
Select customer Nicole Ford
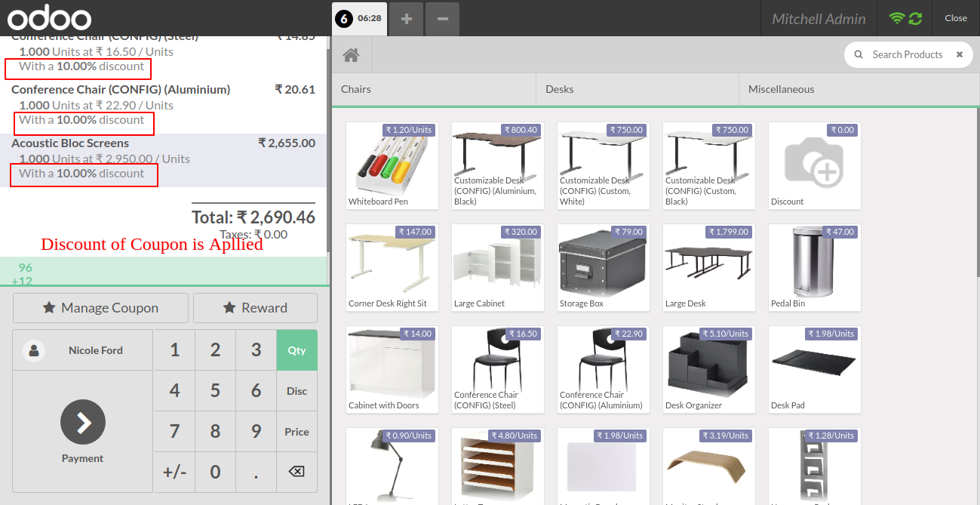[83, 350]
